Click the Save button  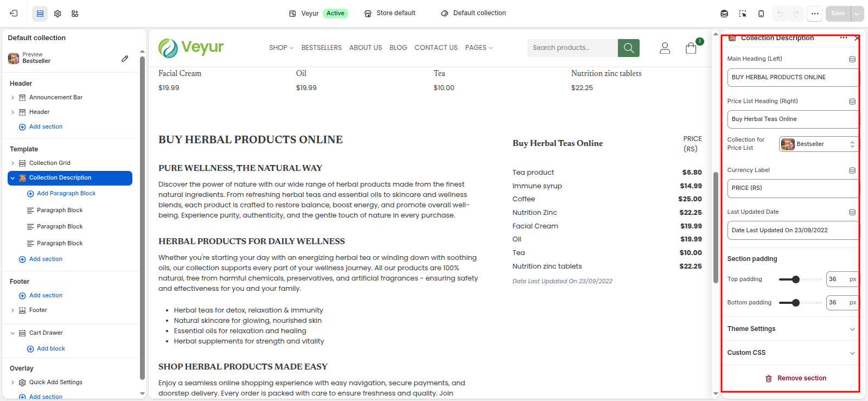pyautogui.click(x=838, y=14)
